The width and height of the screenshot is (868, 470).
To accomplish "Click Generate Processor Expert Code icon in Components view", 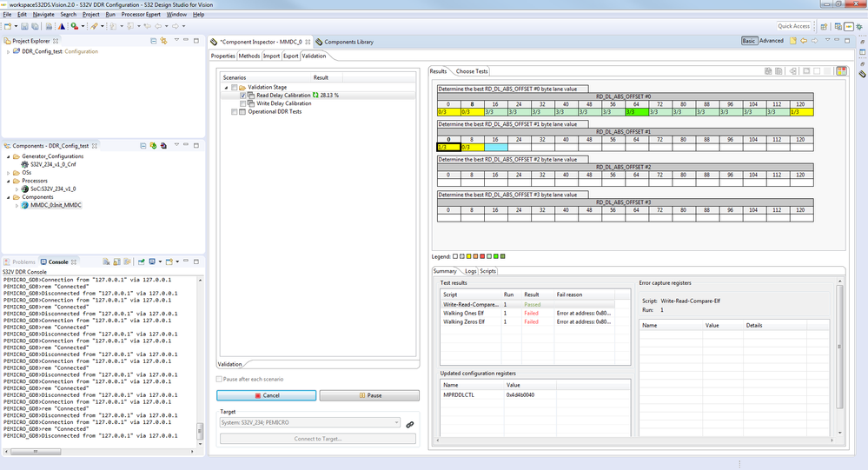I will click(153, 146).
